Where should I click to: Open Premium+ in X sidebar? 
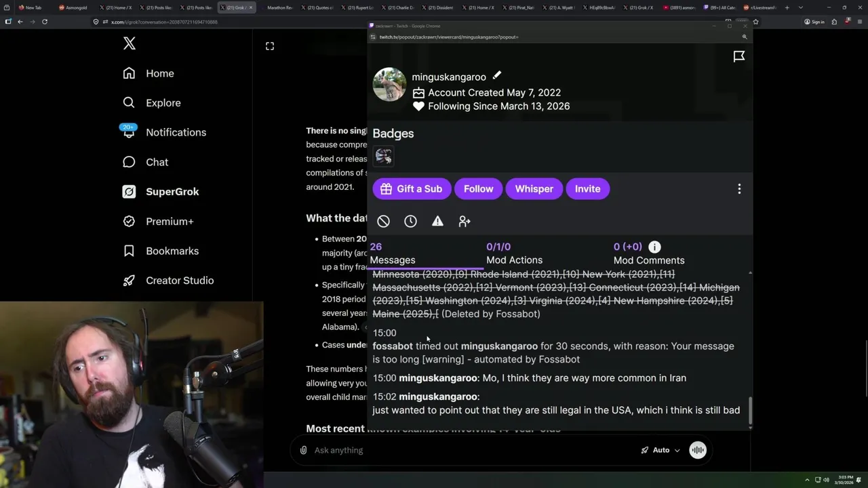click(x=158, y=221)
